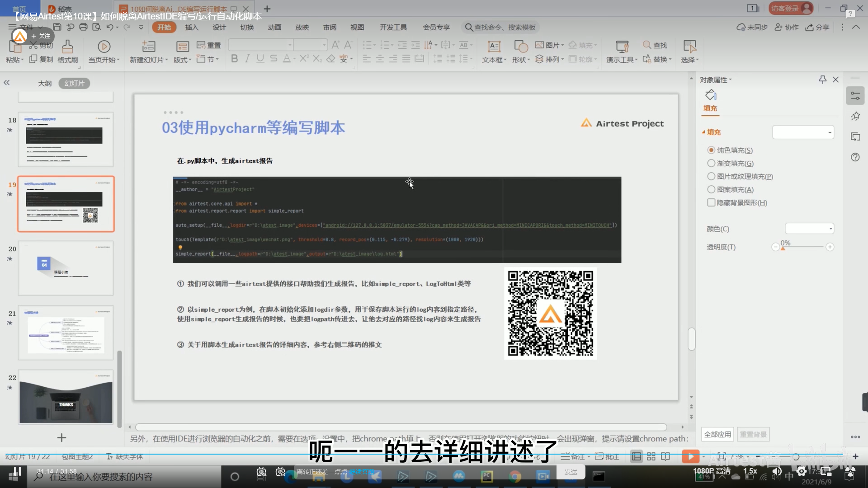Expand Object Properties (对象属性) dropdown arrow
Viewport: 868px width, 488px height.
pos(731,80)
